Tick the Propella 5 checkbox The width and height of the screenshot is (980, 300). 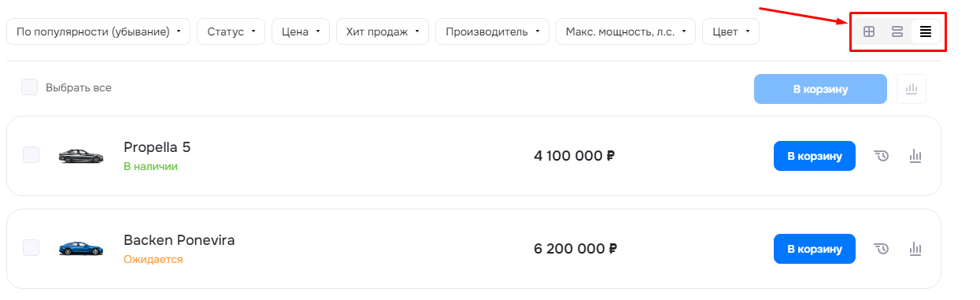pos(31,155)
